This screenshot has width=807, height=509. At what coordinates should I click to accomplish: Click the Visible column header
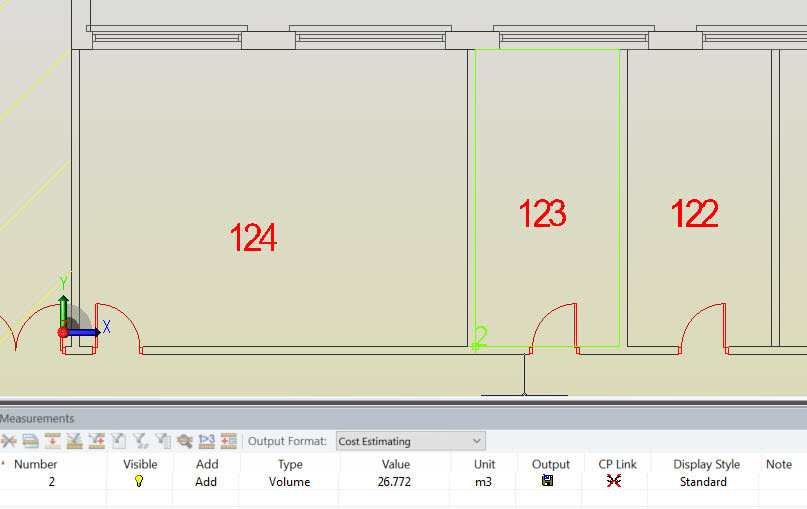tap(140, 464)
